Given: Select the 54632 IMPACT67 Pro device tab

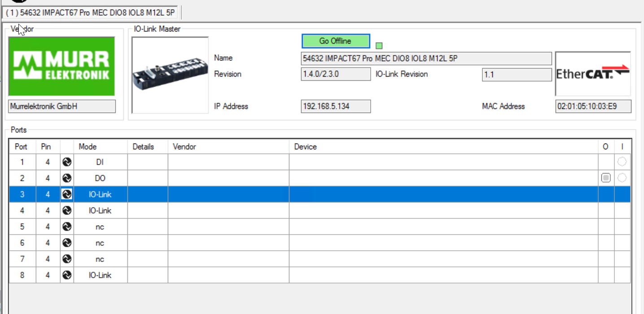Looking at the screenshot, I should tap(91, 13).
